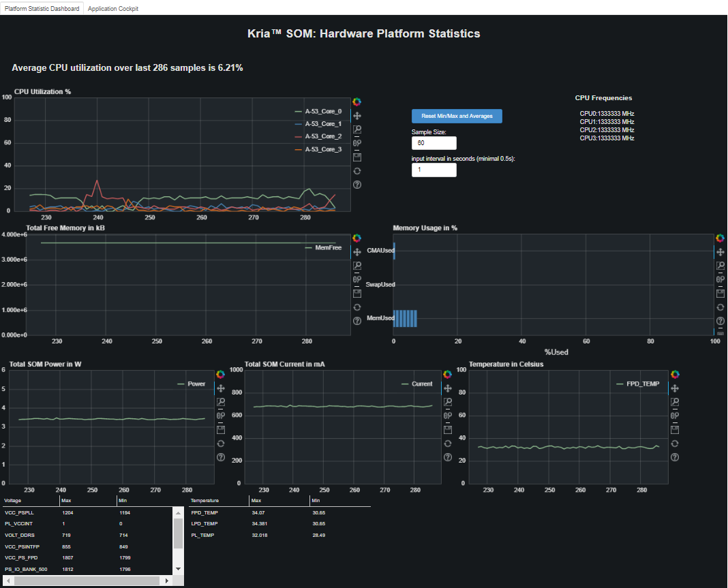728x588 pixels.
Task: Focus the Sample Size input field
Action: [x=434, y=143]
